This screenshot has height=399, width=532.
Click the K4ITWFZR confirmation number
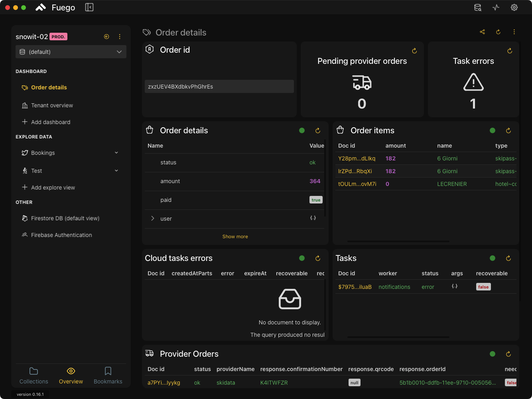(274, 383)
